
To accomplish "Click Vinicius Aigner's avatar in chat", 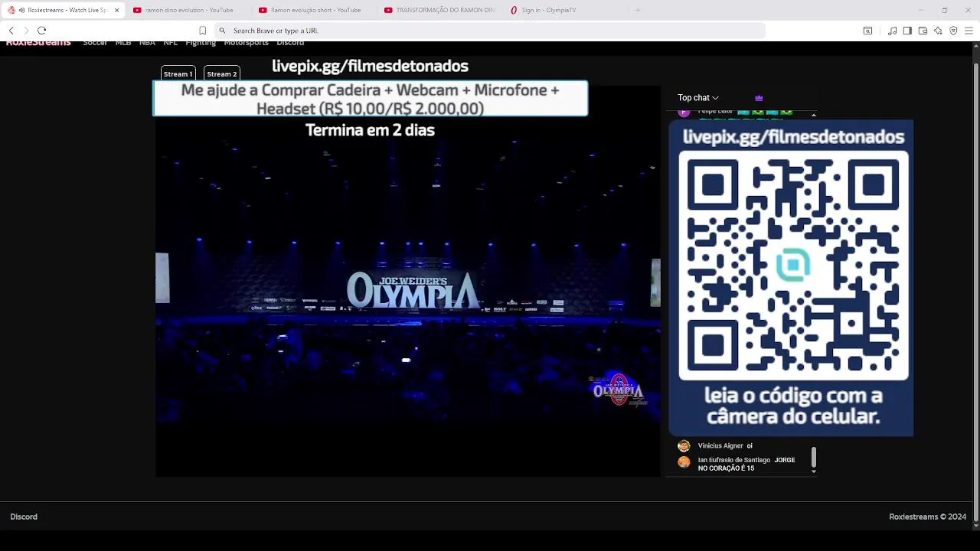I will (684, 445).
